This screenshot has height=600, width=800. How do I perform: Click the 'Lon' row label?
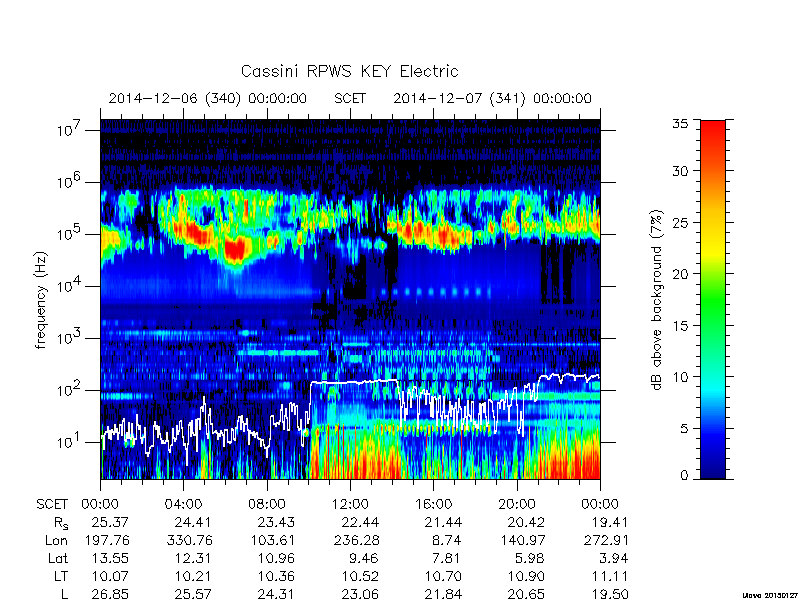pos(56,540)
